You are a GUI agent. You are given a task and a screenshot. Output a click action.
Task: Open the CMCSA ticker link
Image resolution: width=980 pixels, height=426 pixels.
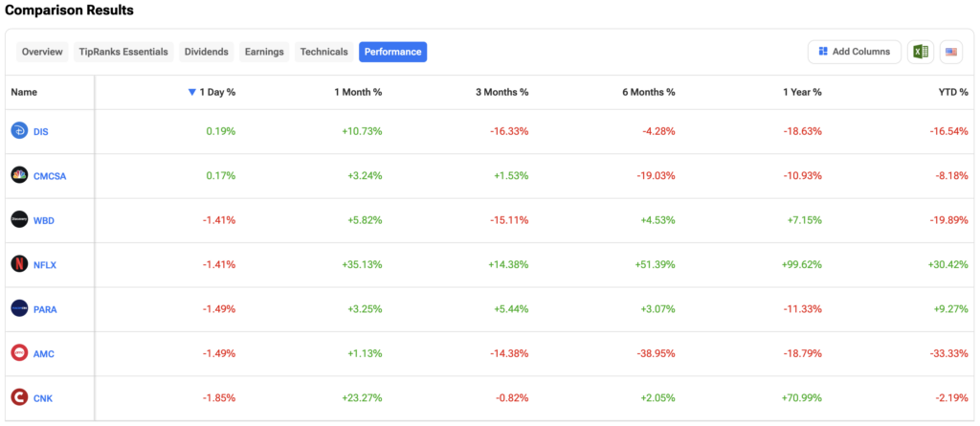point(50,175)
